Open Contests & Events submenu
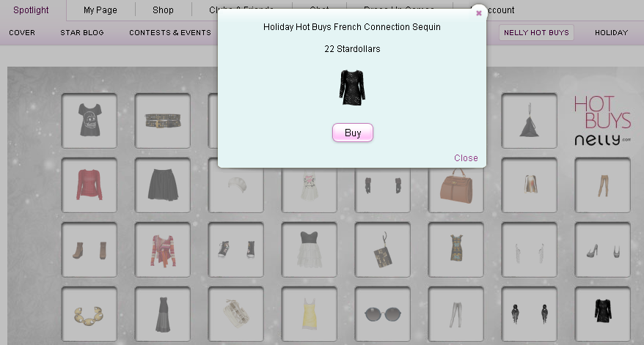644x345 pixels. 170,32
